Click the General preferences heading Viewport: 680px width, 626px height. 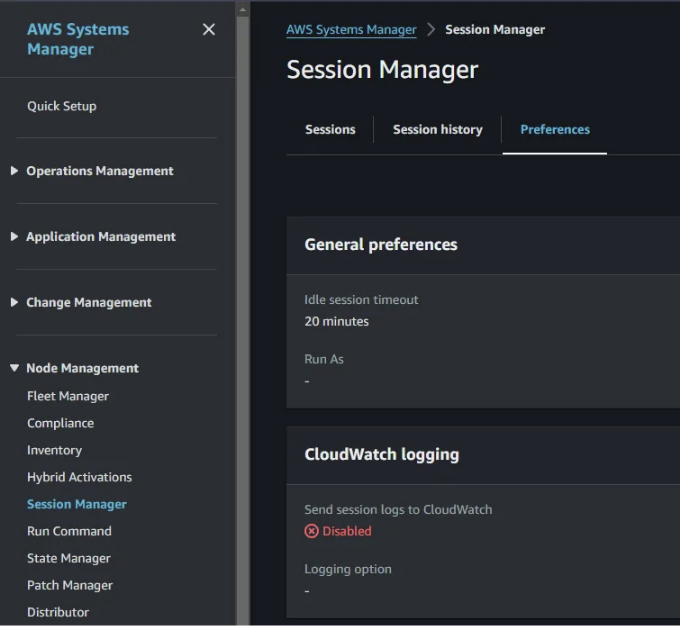point(381,245)
